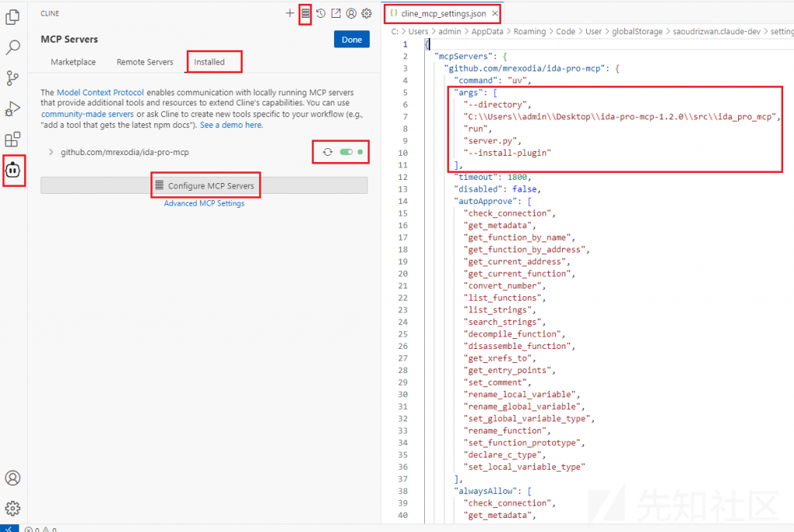Image resolution: width=794 pixels, height=532 pixels.
Task: Click the blue Done button
Action: pyautogui.click(x=352, y=40)
